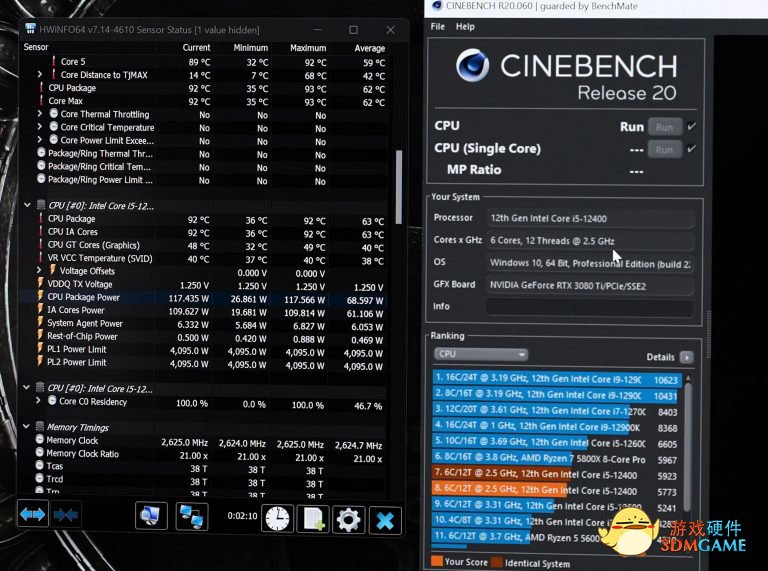Click the VDDQ TX Voltage lightning icon

click(x=41, y=283)
